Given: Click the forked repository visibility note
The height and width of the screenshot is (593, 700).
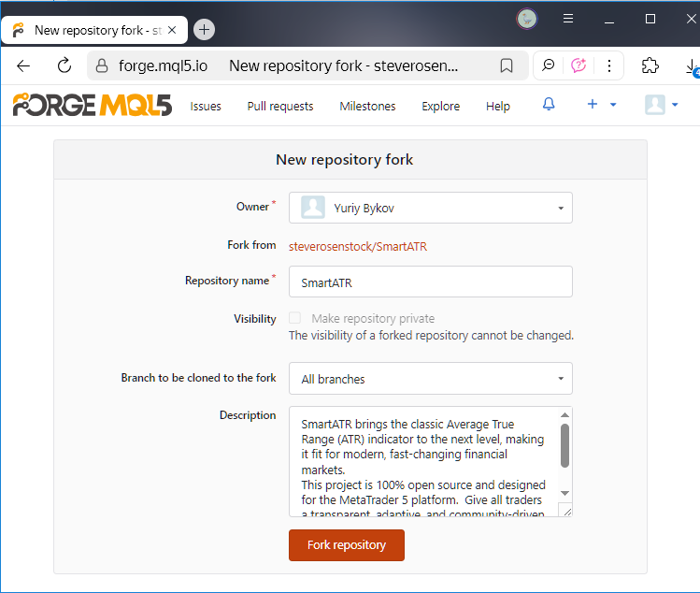Looking at the screenshot, I should (x=431, y=336).
